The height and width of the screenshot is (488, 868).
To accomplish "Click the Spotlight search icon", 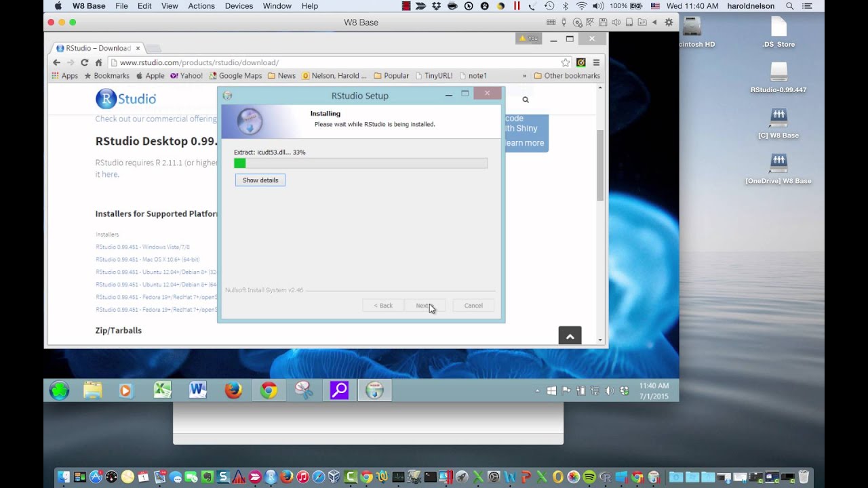I will [790, 6].
